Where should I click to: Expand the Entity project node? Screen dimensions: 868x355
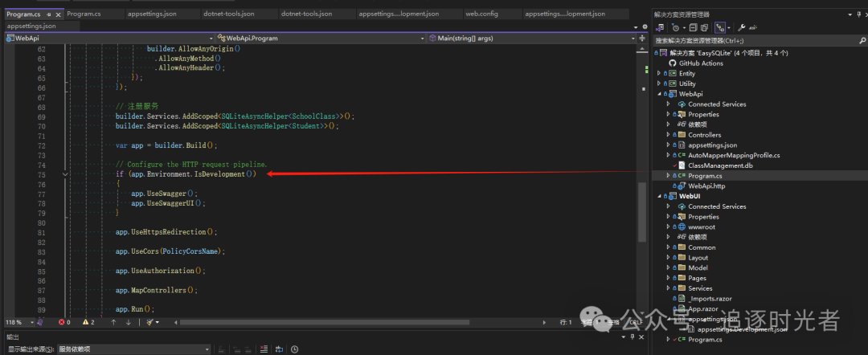coord(659,73)
